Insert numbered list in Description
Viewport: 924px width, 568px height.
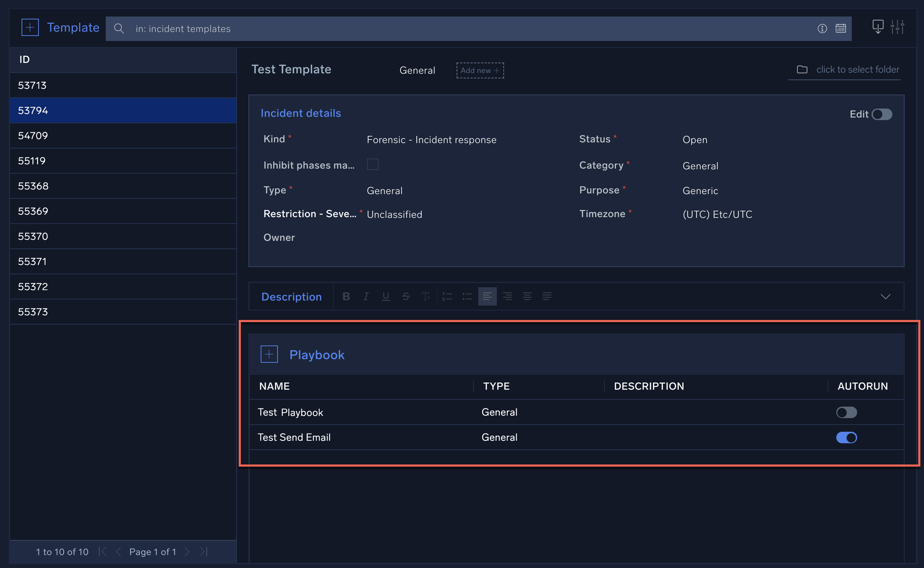(447, 296)
